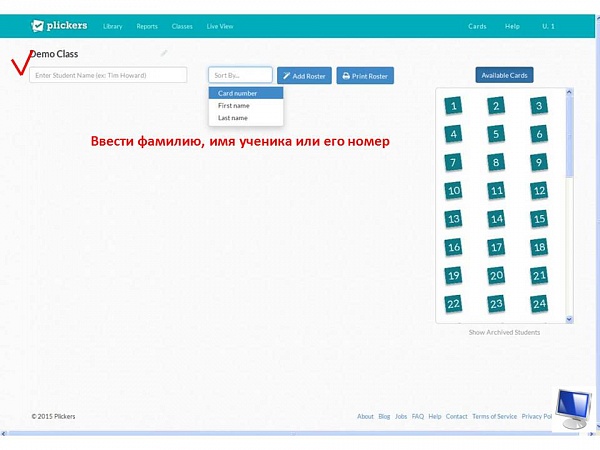
Task: Open Live View from top navigation
Action: (x=220, y=26)
